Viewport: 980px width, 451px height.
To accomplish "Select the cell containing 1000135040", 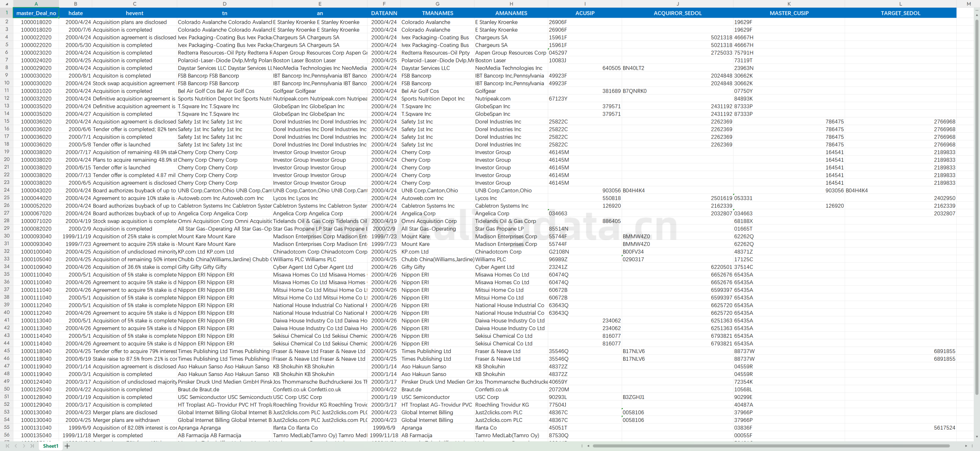I will coord(36,435).
